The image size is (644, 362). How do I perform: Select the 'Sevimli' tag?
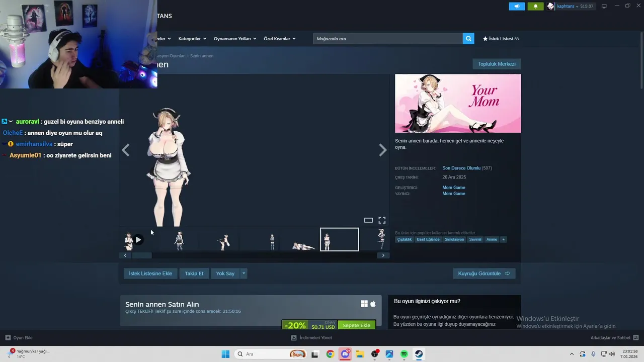tap(475, 239)
